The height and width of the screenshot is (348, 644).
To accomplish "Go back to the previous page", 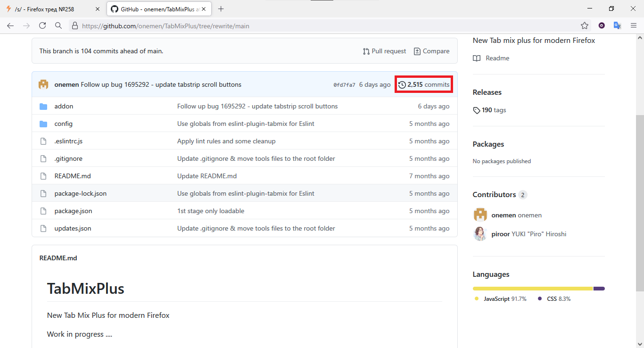I will click(x=11, y=25).
